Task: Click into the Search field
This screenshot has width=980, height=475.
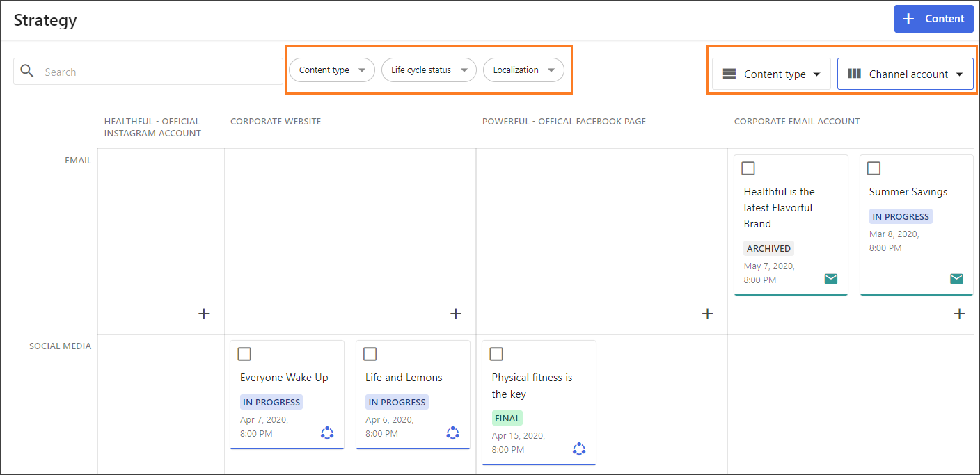Action: [x=148, y=72]
